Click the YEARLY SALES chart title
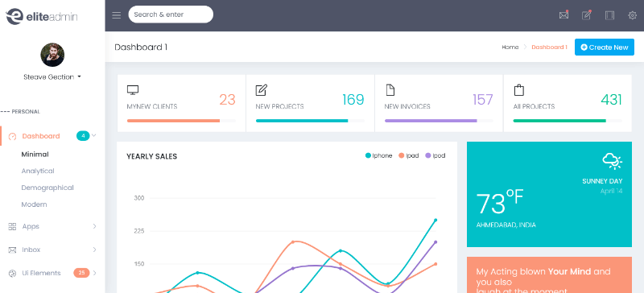The image size is (644, 293). point(151,157)
